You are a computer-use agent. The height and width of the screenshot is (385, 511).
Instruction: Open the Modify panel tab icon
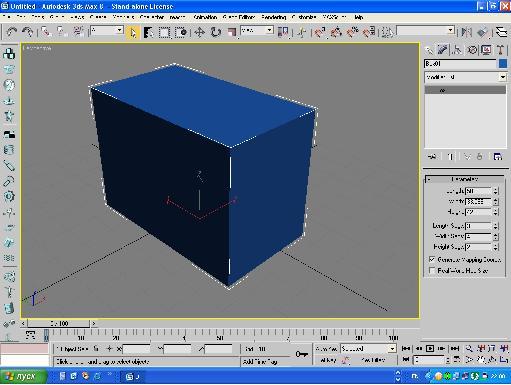click(x=443, y=50)
